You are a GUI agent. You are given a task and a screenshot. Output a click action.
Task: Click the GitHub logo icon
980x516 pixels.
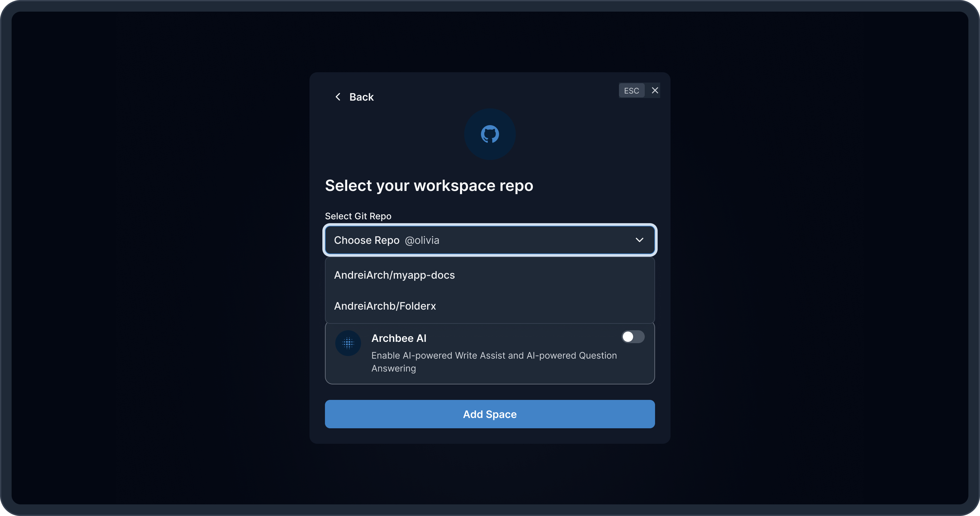tap(490, 134)
